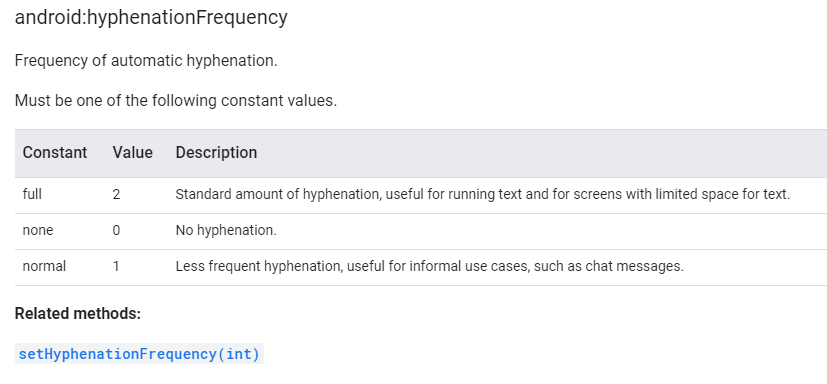Click the 'Related methods:' label
The image size is (827, 384).
[x=78, y=314]
